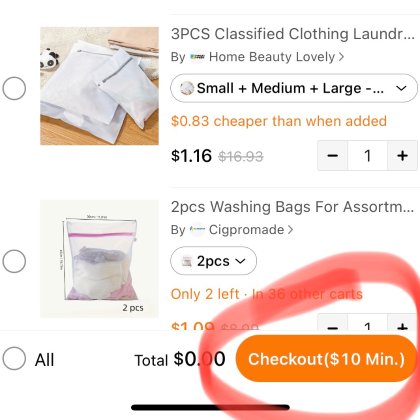Toggle the All items selection circle
This screenshot has height=420, width=420.
point(14,358)
